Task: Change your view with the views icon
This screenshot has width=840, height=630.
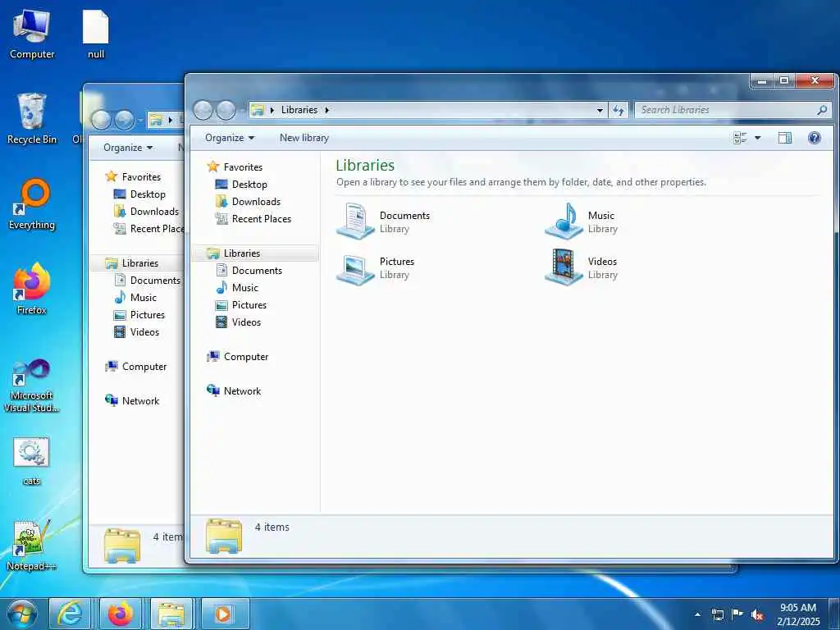Action: [x=740, y=138]
